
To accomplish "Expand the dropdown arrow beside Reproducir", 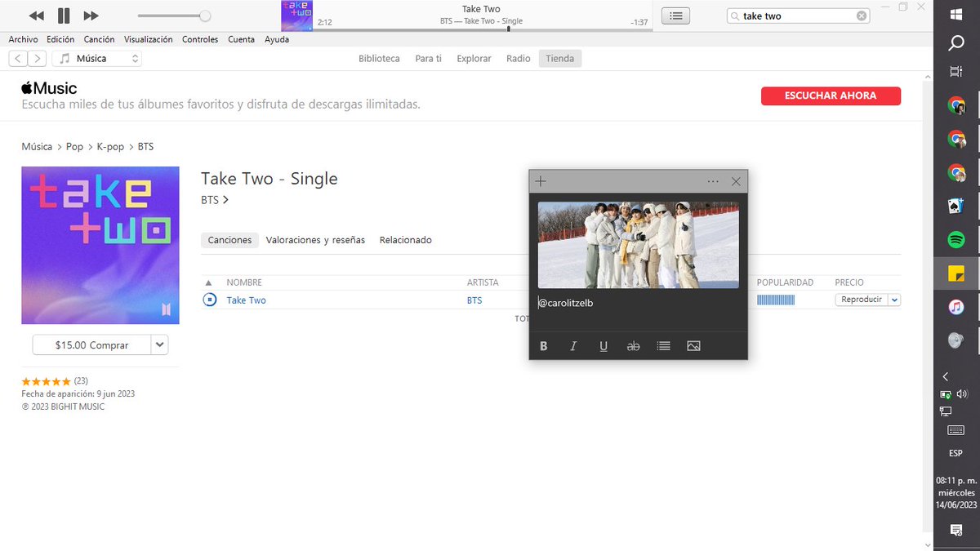I will point(894,300).
